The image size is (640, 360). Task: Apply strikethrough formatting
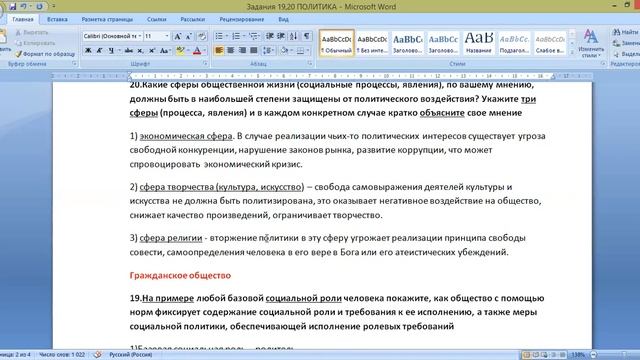(x=129, y=51)
